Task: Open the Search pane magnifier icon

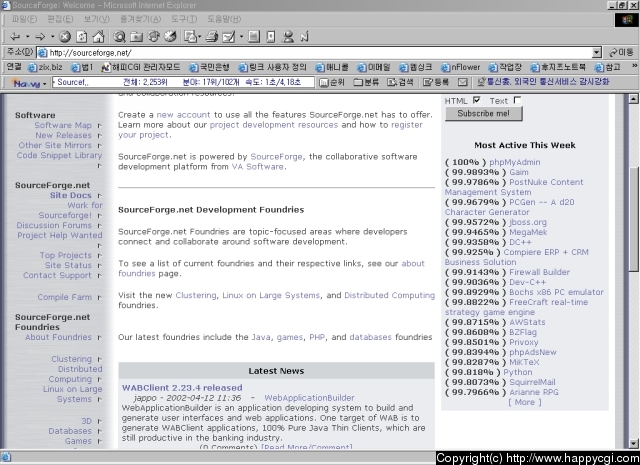Action: (119, 37)
